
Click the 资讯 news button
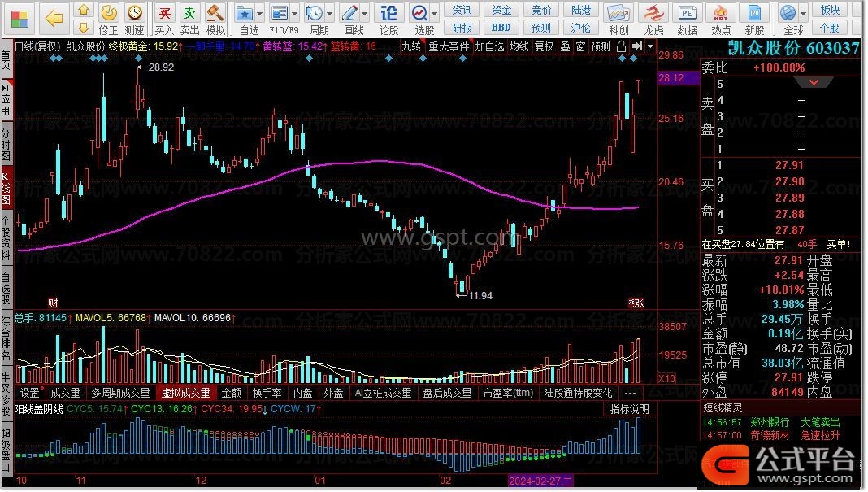click(x=462, y=10)
